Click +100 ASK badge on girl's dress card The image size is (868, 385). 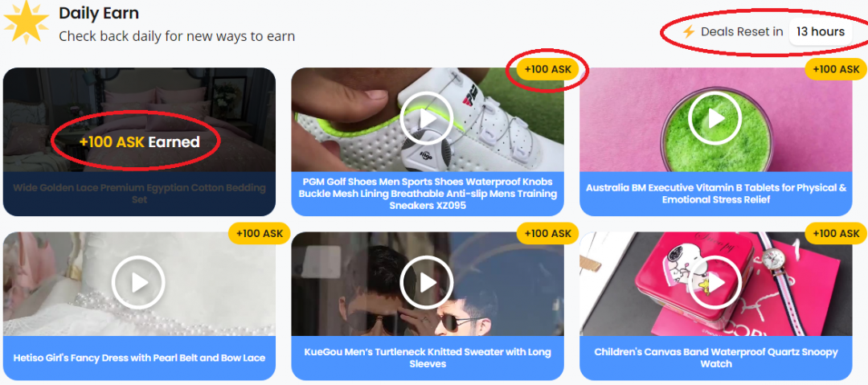[x=260, y=233]
